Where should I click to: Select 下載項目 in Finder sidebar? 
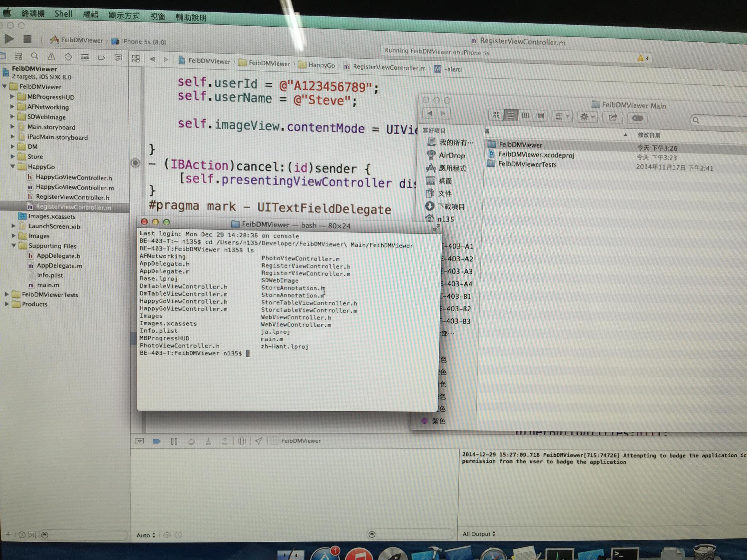pyautogui.click(x=445, y=206)
